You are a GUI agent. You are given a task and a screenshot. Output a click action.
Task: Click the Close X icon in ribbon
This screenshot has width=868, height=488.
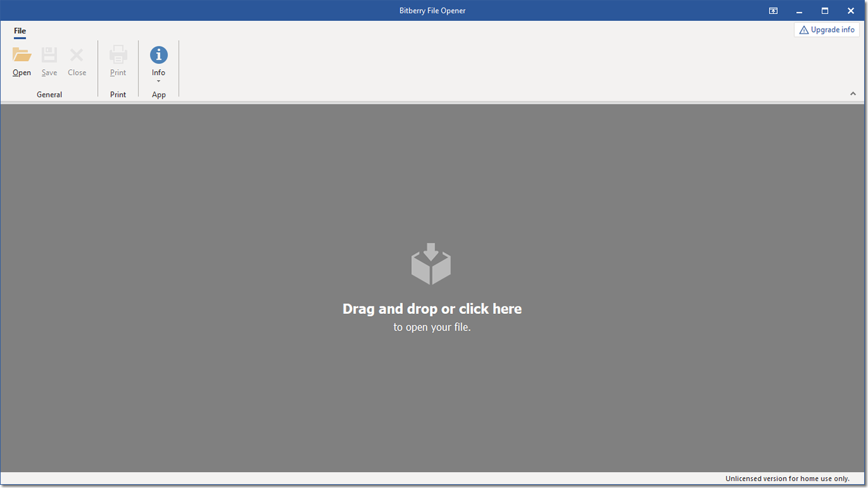(77, 55)
